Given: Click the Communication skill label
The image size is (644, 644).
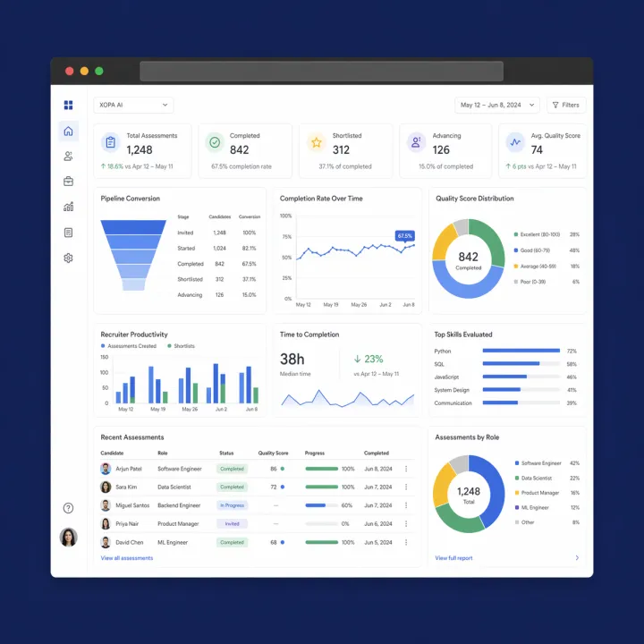Looking at the screenshot, I should pos(453,402).
